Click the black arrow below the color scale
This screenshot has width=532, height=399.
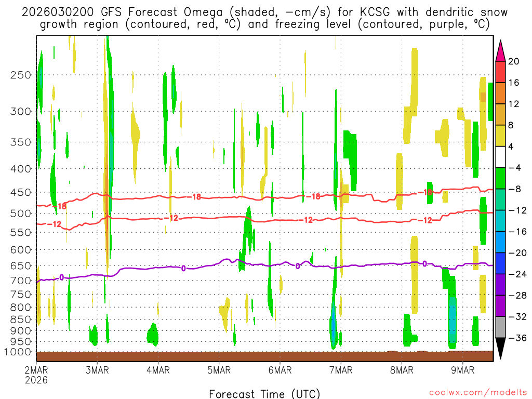500,349
